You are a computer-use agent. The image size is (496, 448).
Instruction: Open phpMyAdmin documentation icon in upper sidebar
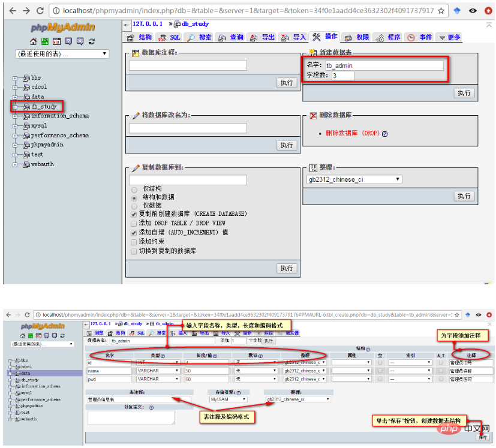click(x=68, y=41)
